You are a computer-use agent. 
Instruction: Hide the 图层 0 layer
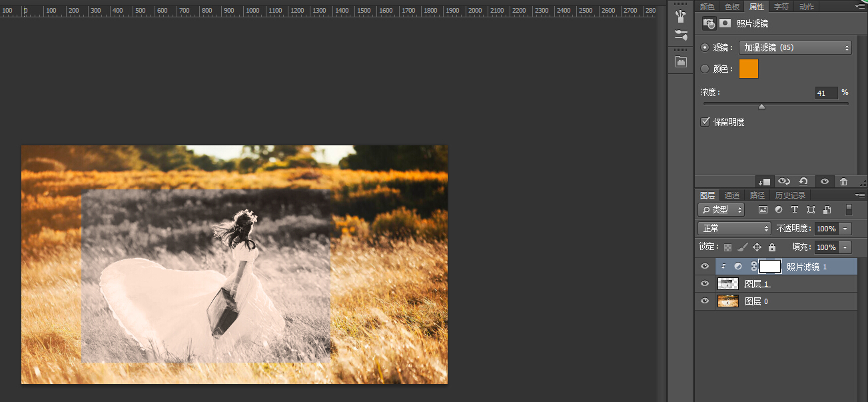[705, 301]
